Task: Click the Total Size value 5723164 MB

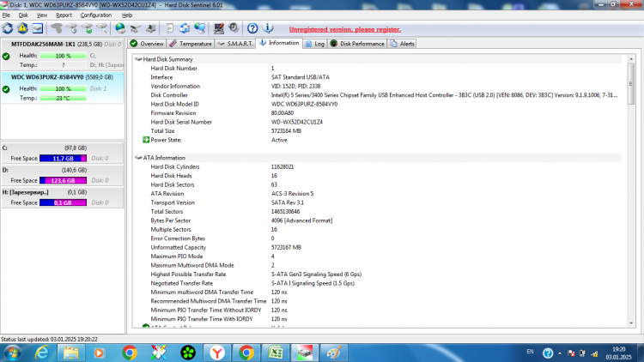Action: point(286,131)
